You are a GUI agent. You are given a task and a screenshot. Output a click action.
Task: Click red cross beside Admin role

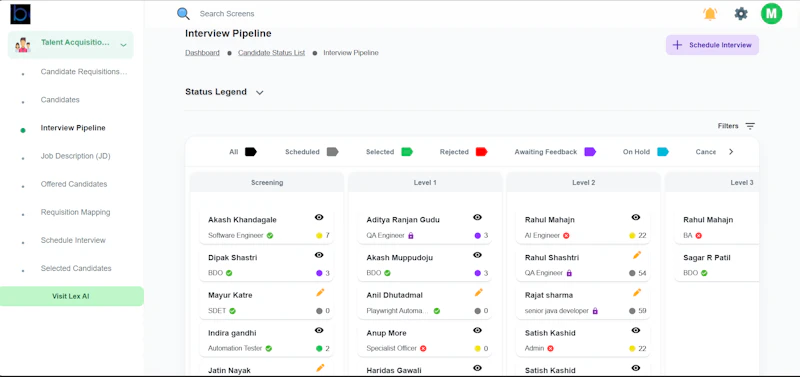(x=550, y=348)
